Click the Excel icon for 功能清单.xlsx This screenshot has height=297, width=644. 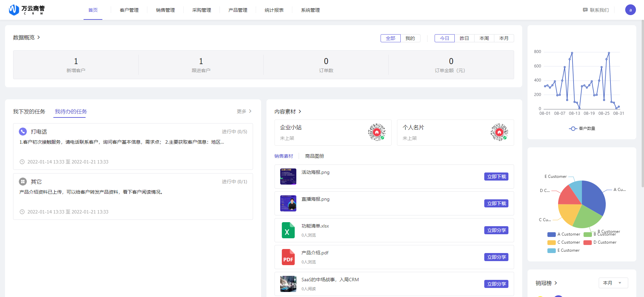click(x=288, y=230)
